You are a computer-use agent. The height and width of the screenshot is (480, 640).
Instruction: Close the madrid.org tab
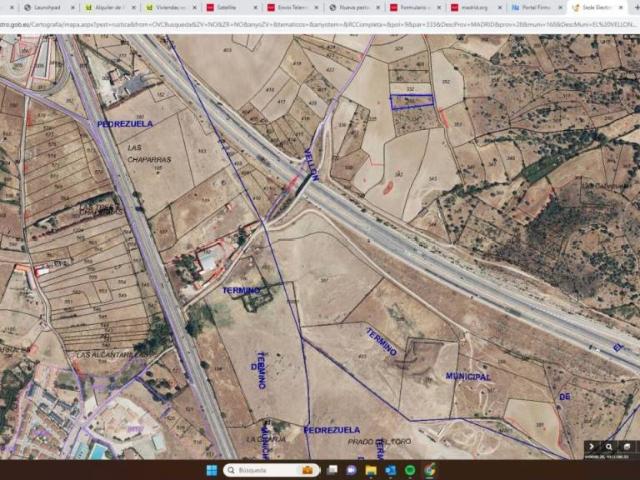pos(500,7)
